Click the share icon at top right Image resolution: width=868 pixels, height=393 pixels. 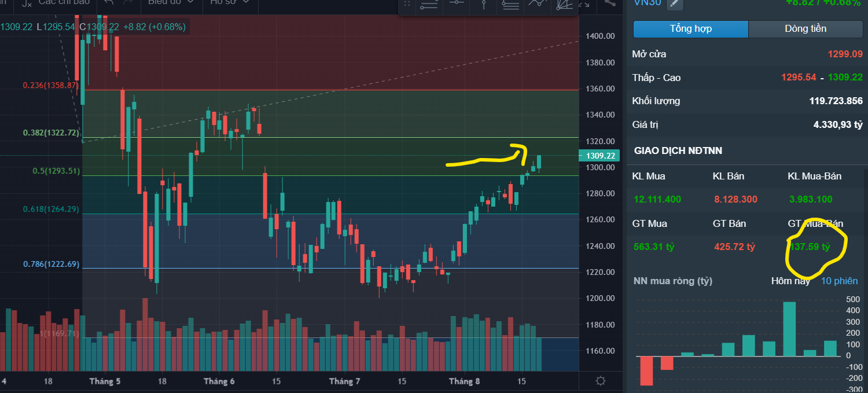click(x=610, y=3)
